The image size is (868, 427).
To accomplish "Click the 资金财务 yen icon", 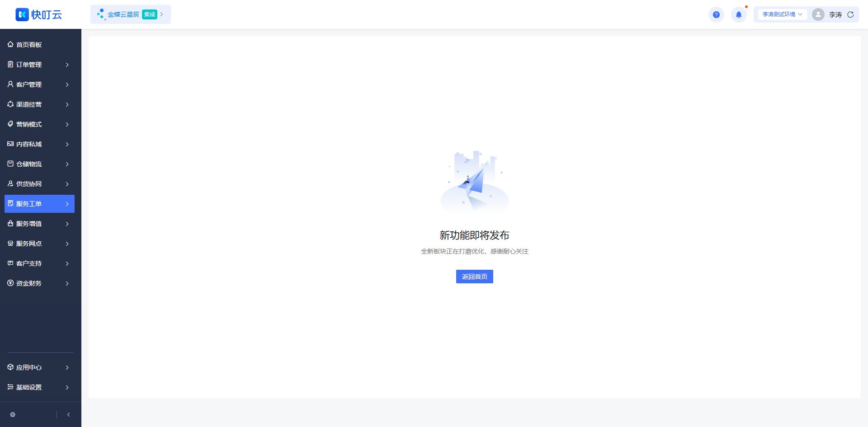I will pyautogui.click(x=10, y=283).
